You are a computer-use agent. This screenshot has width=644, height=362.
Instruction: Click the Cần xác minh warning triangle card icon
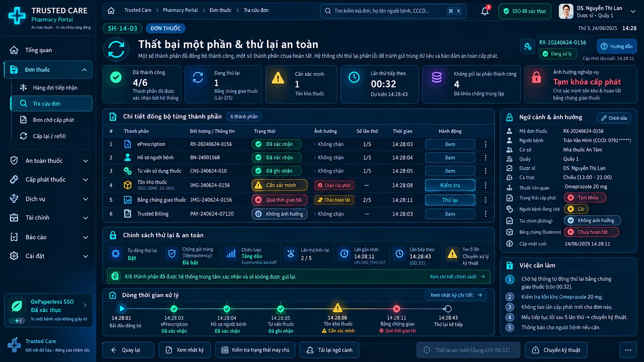[x=278, y=77]
